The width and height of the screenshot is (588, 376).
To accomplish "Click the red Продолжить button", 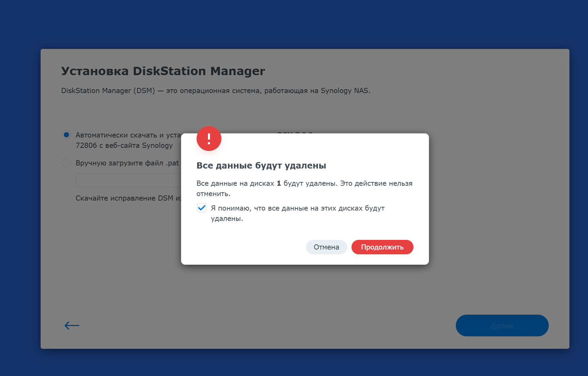I will [382, 247].
